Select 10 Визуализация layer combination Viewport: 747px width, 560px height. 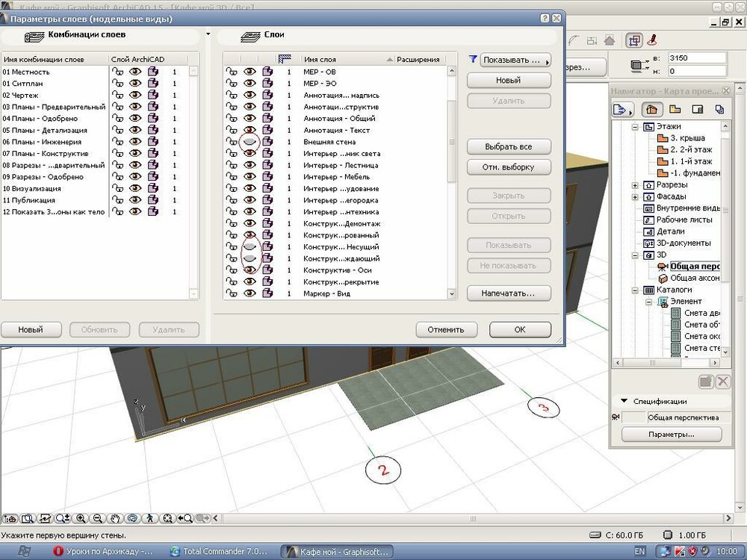[x=31, y=189]
